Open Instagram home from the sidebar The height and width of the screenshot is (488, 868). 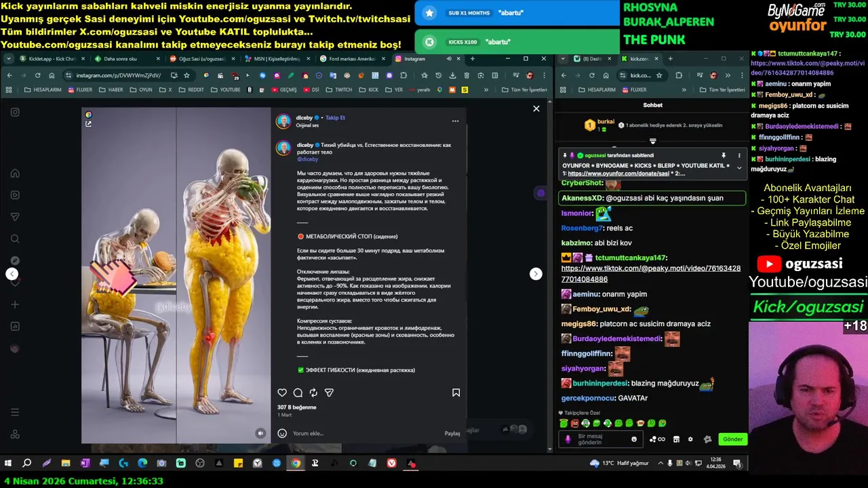pyautogui.click(x=15, y=173)
